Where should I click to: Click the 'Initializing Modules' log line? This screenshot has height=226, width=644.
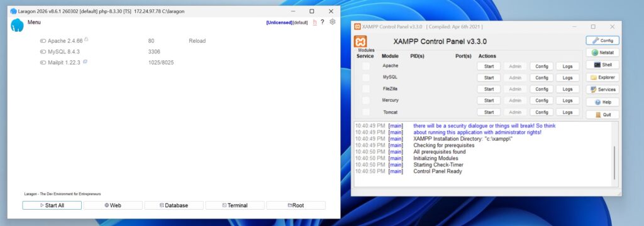[x=435, y=158]
